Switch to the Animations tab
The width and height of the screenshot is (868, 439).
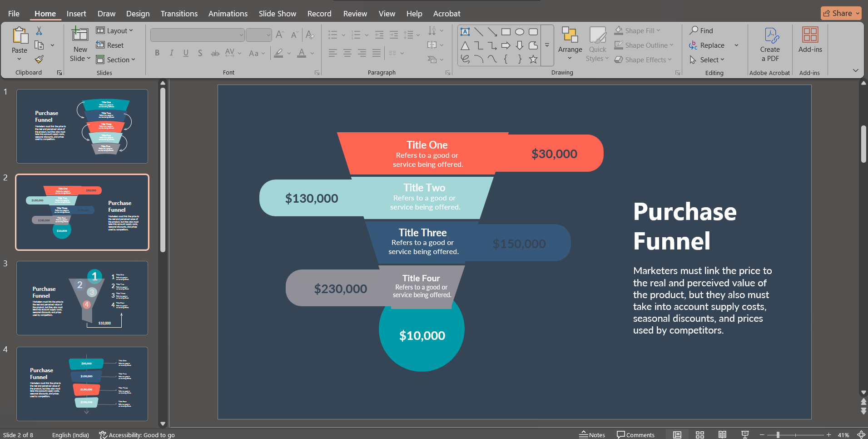[x=228, y=14]
